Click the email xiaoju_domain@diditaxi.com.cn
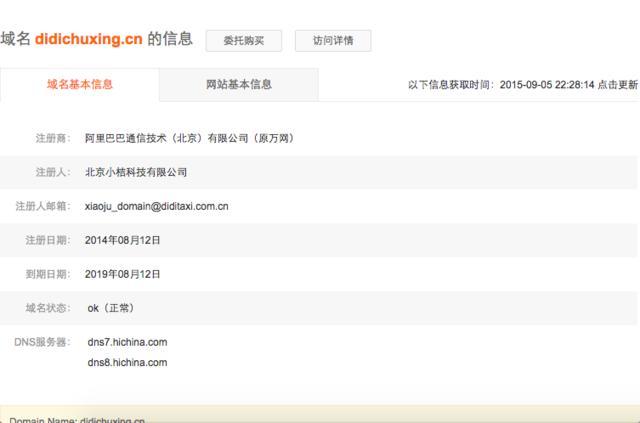 click(156, 206)
